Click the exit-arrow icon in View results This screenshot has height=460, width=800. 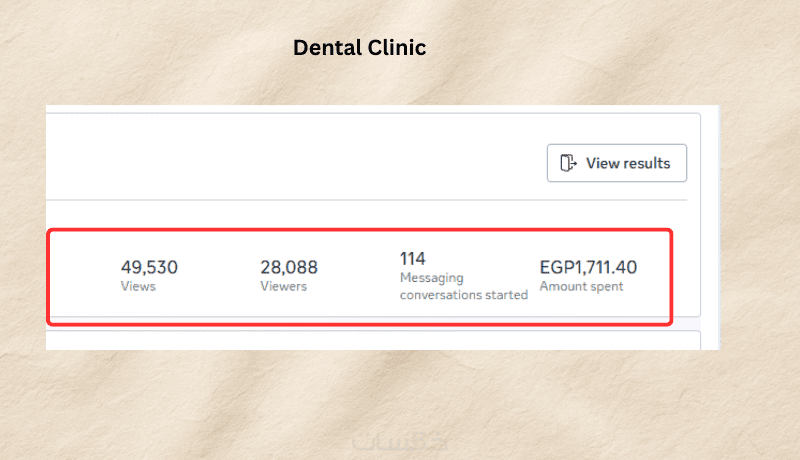pos(569,163)
